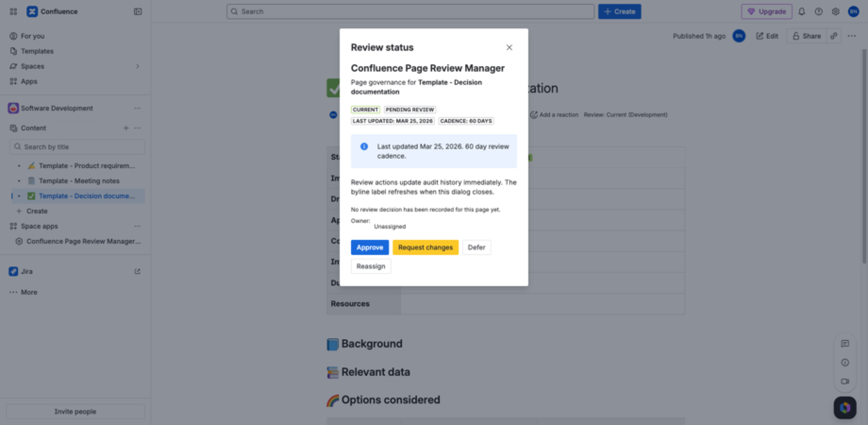Collapse the sidebar with the panel icon
The width and height of the screenshot is (868, 425).
(x=137, y=11)
